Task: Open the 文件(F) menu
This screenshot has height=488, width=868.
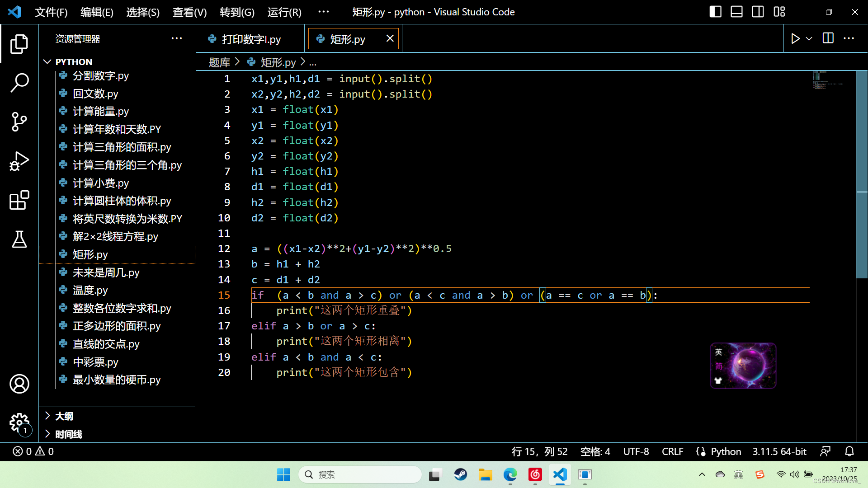Action: point(51,12)
